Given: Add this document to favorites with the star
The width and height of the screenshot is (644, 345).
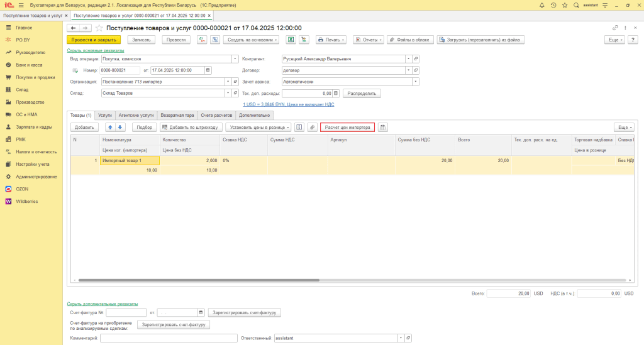Looking at the screenshot, I should 99,28.
